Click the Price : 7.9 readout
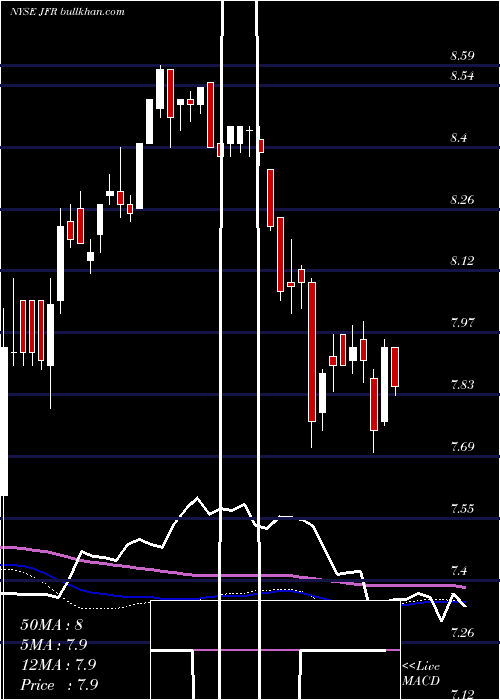The width and height of the screenshot is (500, 700). [59, 685]
